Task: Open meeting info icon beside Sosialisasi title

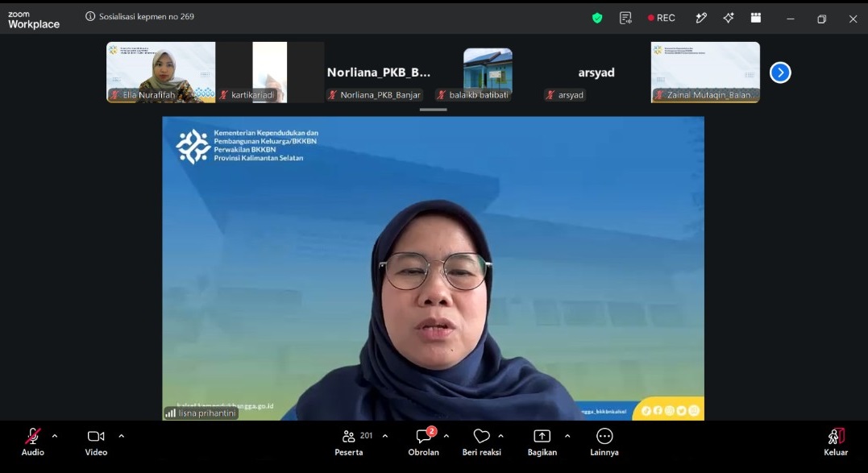Action: pos(90,17)
